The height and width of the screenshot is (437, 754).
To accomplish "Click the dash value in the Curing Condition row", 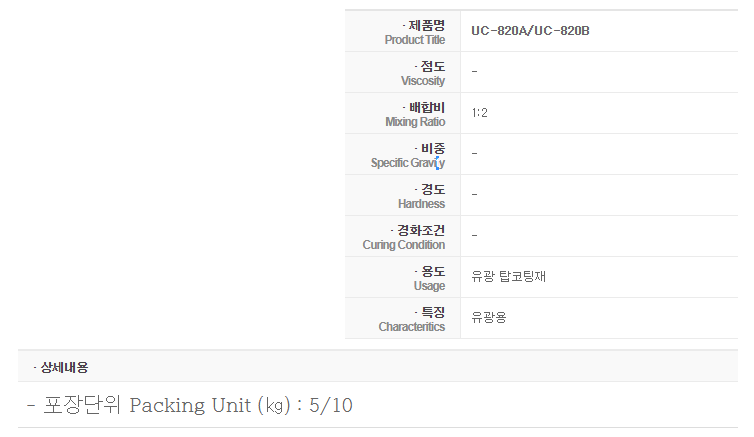I will tap(474, 236).
